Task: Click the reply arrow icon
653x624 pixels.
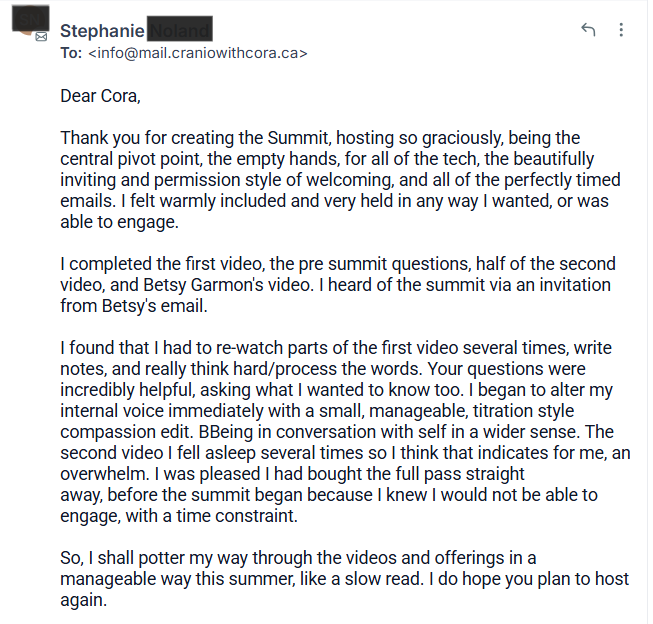Action: tap(588, 30)
